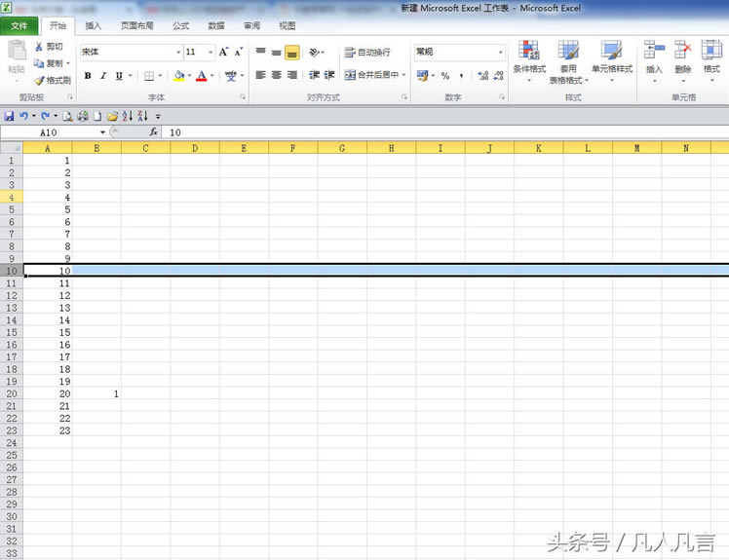
Task: Click the File (文件) button
Action: 19,26
